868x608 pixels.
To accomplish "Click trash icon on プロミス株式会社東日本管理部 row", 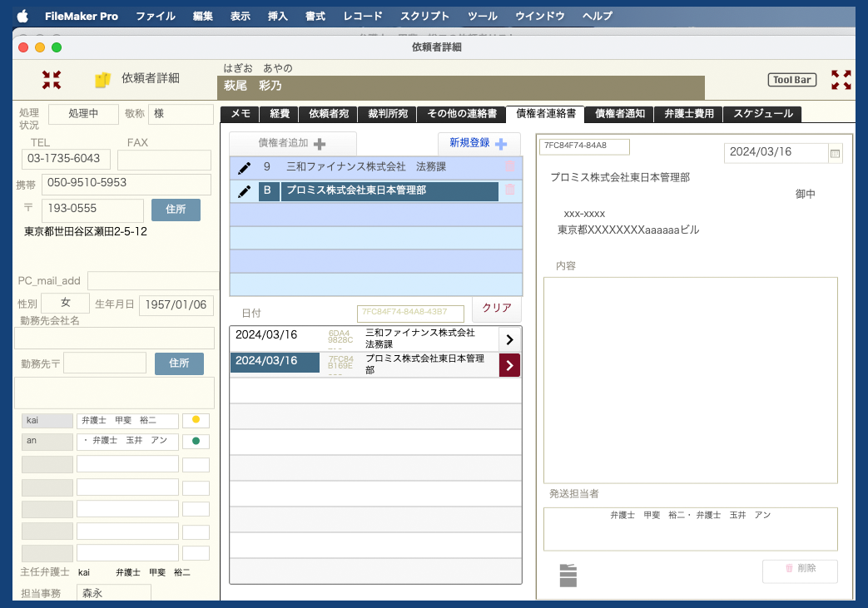I will [x=510, y=190].
